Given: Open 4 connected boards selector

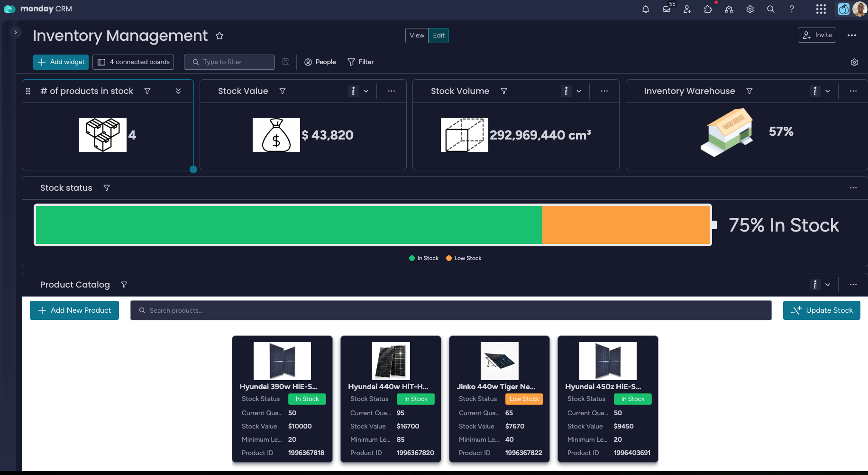Looking at the screenshot, I should [133, 62].
